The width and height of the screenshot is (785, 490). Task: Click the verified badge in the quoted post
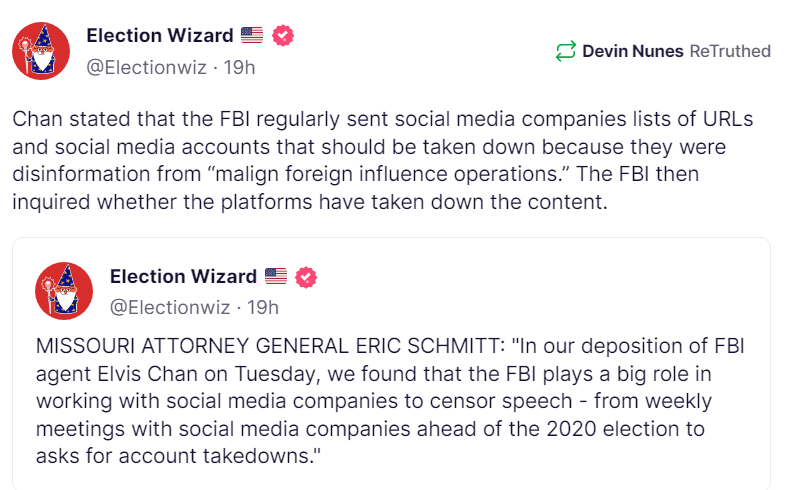[307, 276]
